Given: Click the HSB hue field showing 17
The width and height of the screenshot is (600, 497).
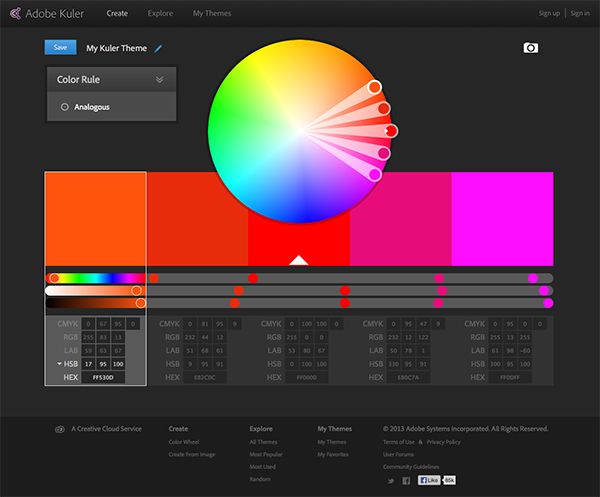Looking at the screenshot, I should [88, 364].
